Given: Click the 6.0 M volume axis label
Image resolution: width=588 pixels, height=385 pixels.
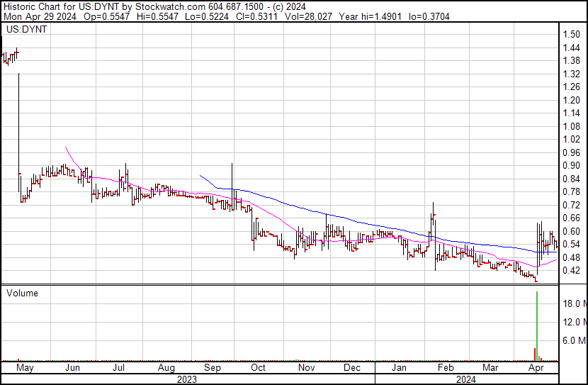Looking at the screenshot, I should coord(575,340).
